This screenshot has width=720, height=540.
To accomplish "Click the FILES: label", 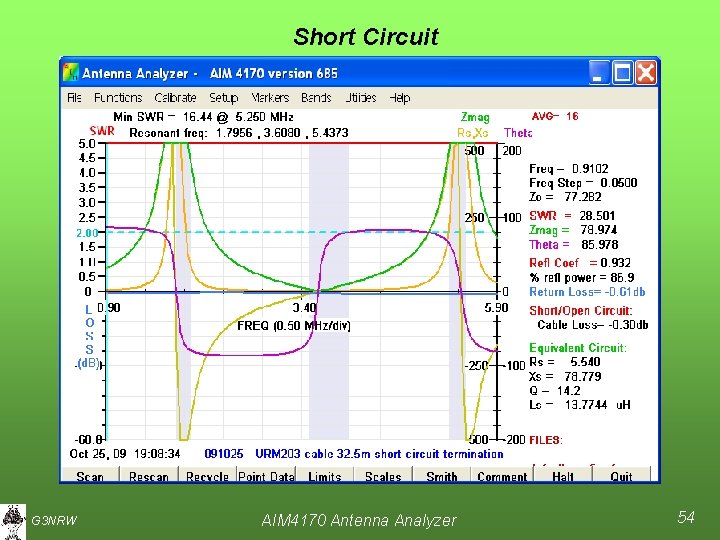I will [x=546, y=440].
